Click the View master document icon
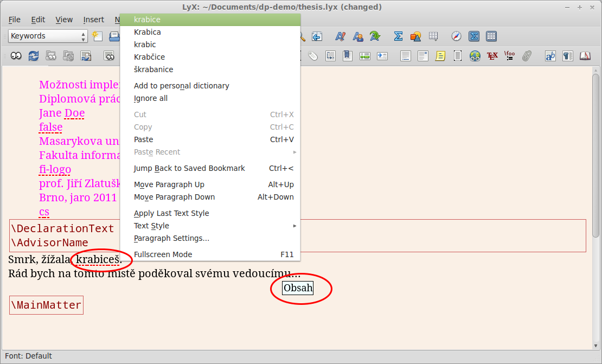The width and height of the screenshot is (602, 364). pos(51,56)
